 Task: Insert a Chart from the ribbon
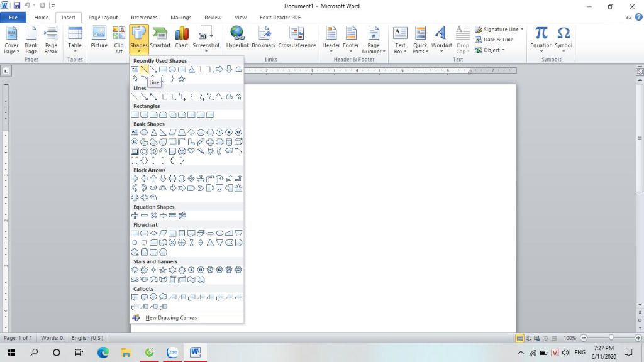point(182,37)
